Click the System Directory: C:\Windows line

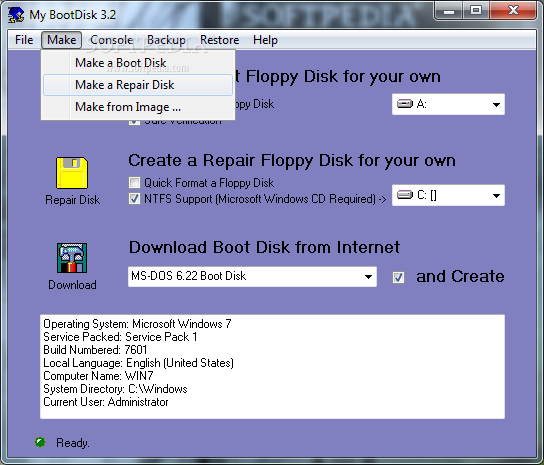coord(115,389)
